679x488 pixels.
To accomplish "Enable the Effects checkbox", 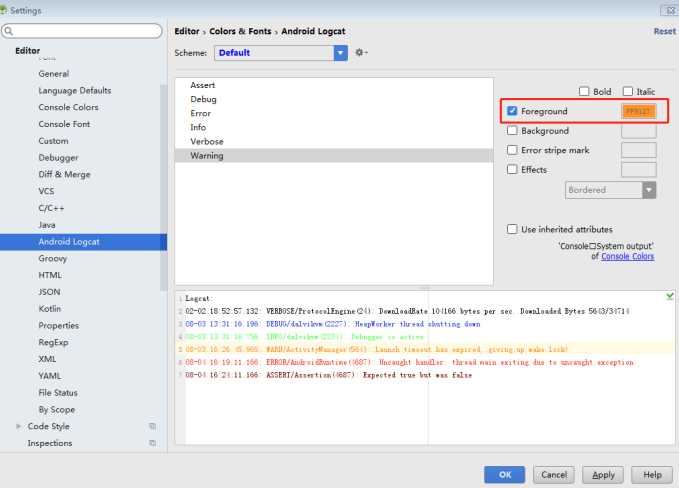I will (512, 169).
